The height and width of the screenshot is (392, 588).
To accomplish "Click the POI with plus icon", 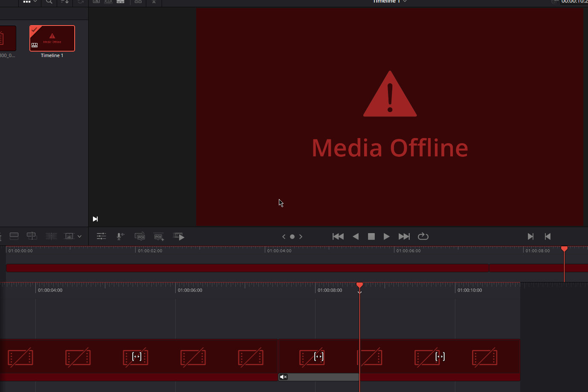I will (159, 236).
